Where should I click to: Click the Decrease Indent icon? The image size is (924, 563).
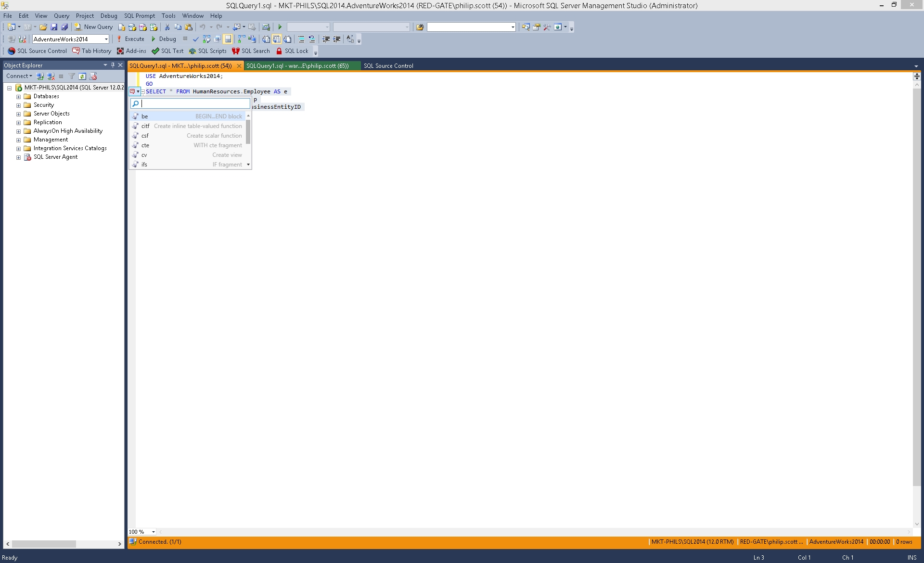326,39
